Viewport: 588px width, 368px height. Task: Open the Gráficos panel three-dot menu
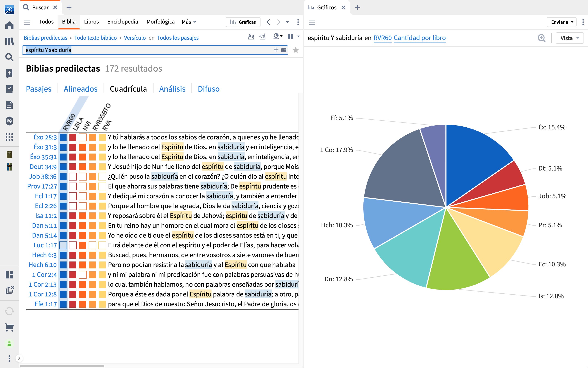tap(583, 22)
